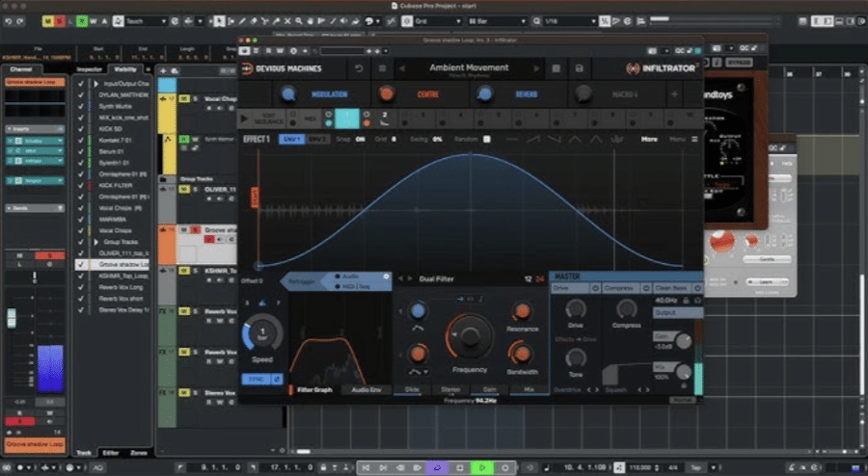Select the Zoom magnifier tool

[299, 21]
